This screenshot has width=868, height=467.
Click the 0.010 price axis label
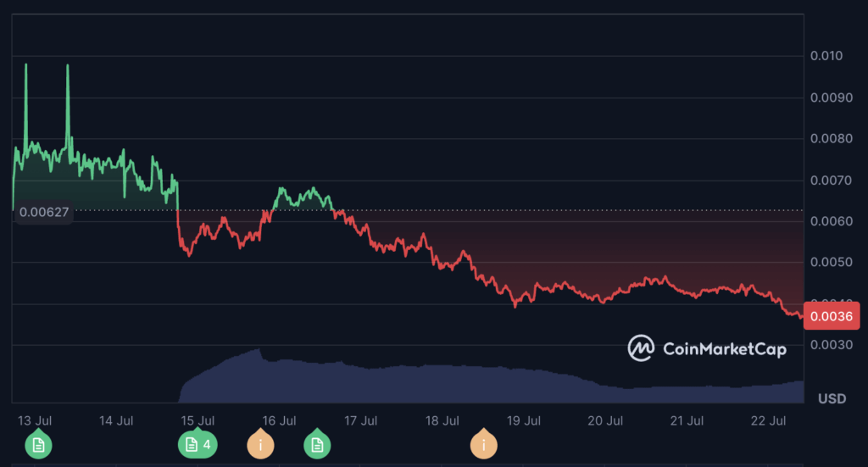click(x=826, y=57)
